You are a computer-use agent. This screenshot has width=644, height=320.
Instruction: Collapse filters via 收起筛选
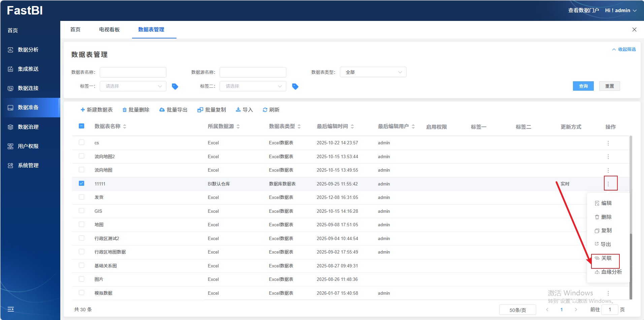tap(624, 50)
